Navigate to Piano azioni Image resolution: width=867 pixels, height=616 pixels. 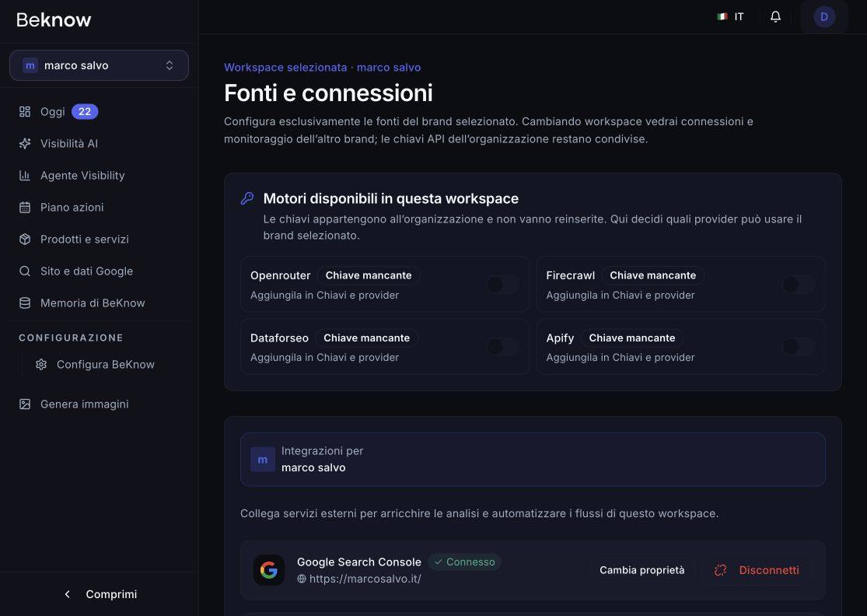point(99,208)
